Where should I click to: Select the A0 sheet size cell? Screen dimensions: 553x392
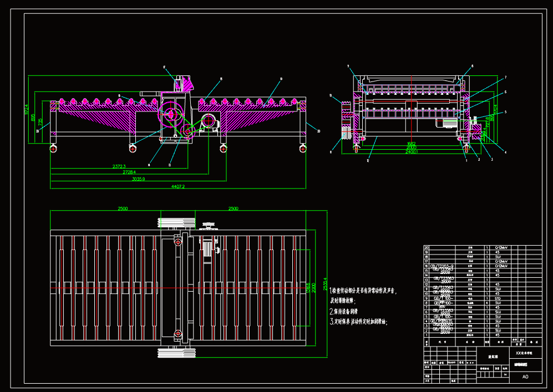(525, 377)
